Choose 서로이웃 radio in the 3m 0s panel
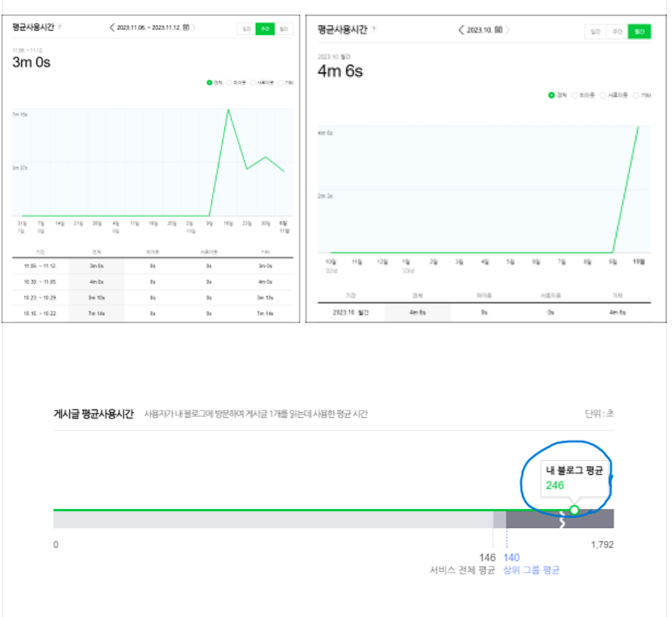Screen dimensions: 672x617 [253, 82]
